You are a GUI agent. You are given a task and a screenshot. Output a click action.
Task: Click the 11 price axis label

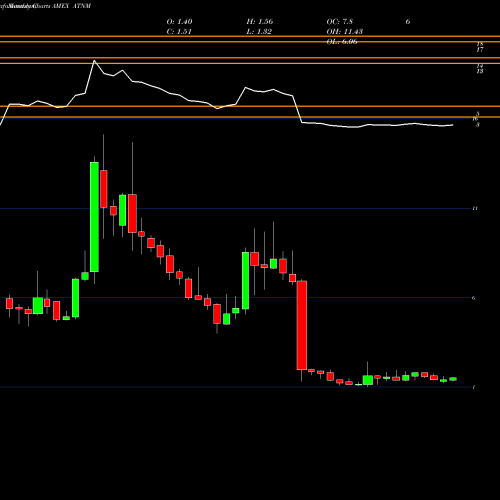(x=475, y=208)
